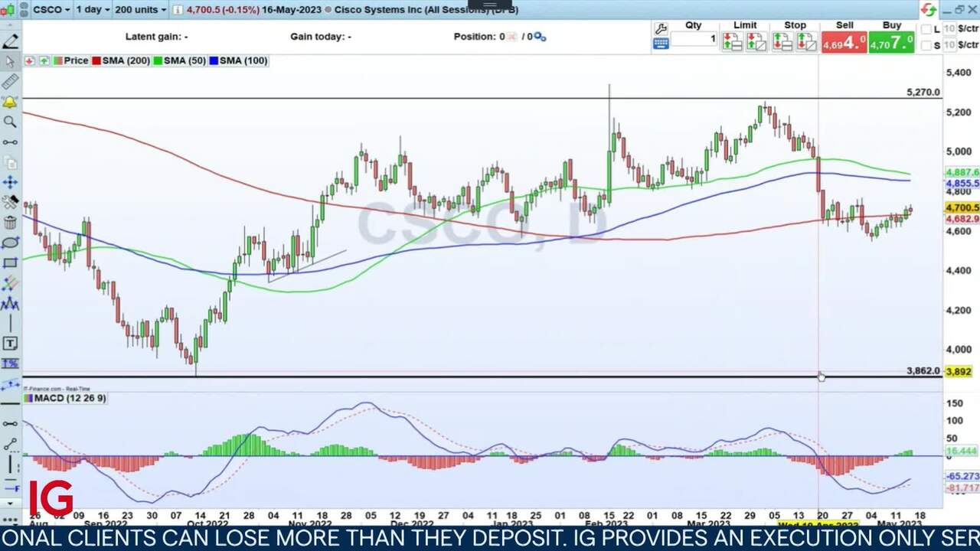Activate the magnifier zoom tool
This screenshot has width=980, height=551.
[x=10, y=122]
